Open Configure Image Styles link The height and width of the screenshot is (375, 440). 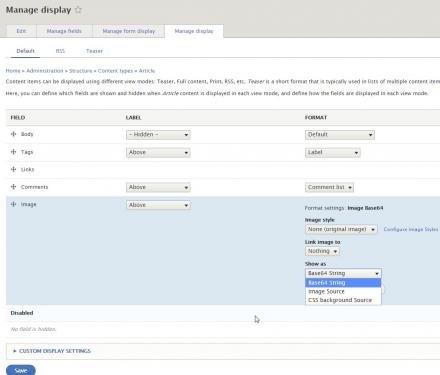pos(411,229)
